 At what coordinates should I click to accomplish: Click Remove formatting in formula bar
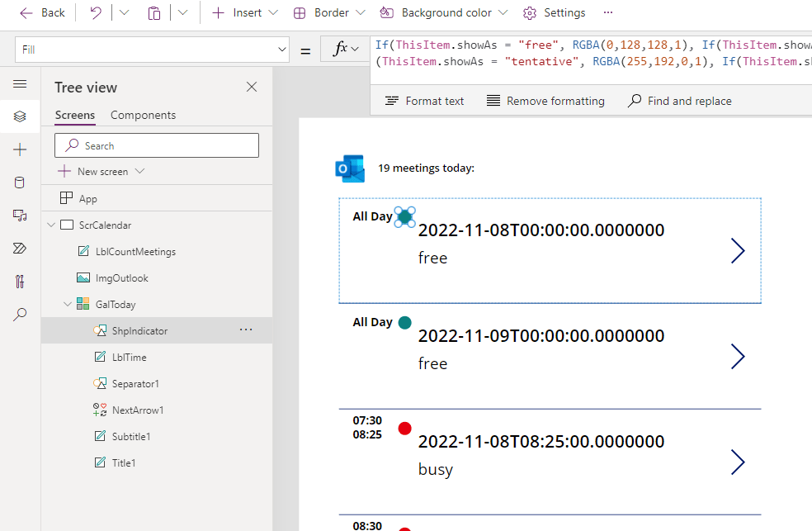coord(545,100)
